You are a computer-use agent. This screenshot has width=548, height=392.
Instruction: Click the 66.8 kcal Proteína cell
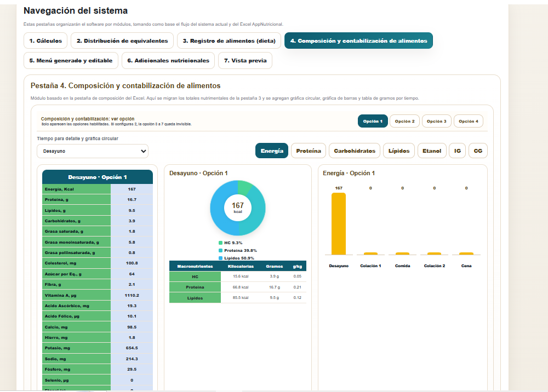241,287
